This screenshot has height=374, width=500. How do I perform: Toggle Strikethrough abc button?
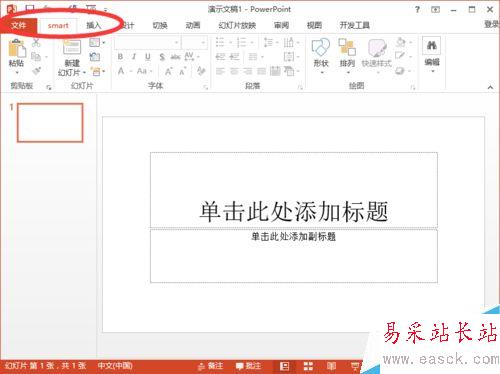[x=175, y=57]
